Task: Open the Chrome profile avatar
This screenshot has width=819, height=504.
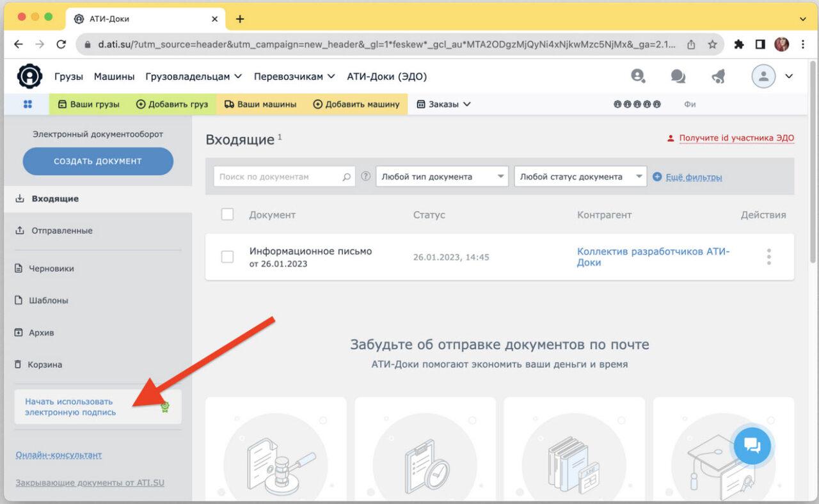Action: (782, 45)
